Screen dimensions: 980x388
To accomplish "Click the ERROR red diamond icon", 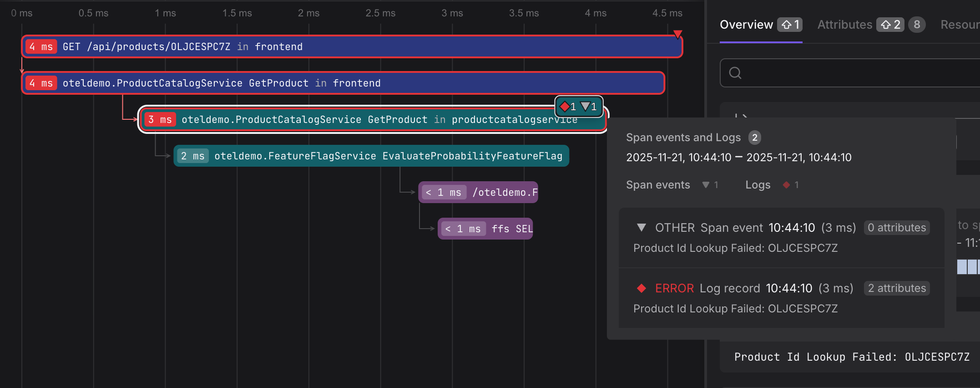I will click(642, 288).
